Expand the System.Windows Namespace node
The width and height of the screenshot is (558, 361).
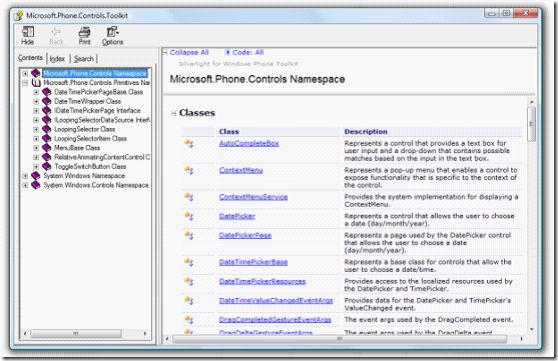(x=25, y=176)
